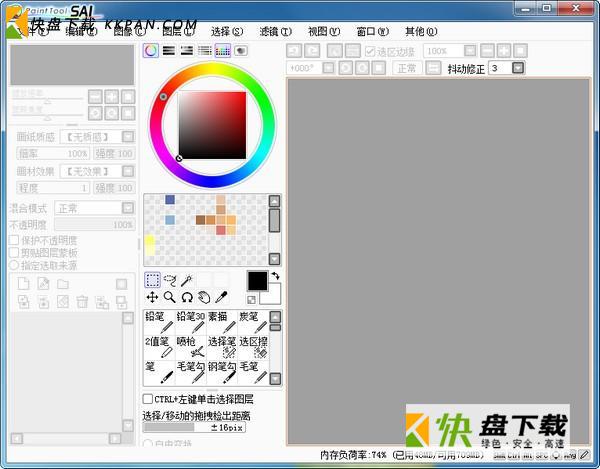Toggle the RGB slider panel icon
600x469 pixels.
pyautogui.click(x=169, y=50)
